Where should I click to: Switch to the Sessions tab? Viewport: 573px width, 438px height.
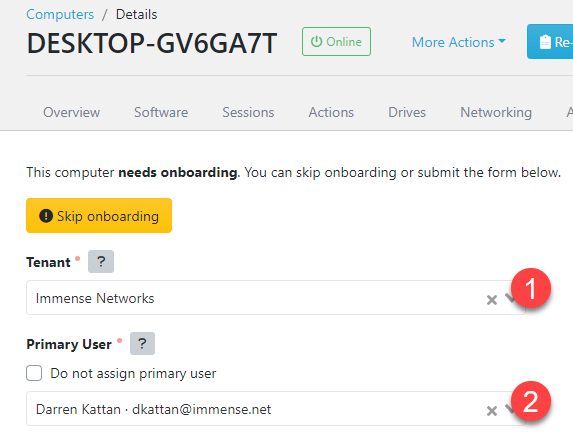248,112
